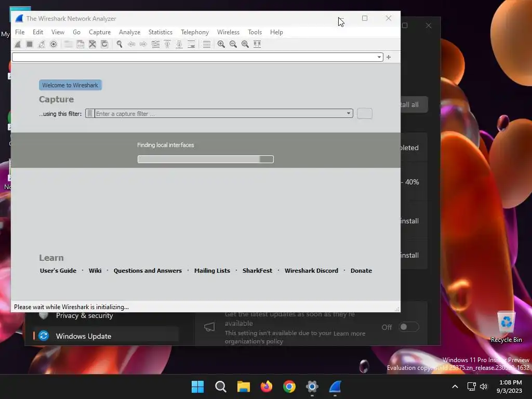
Task: Open File Explorer from taskbar
Action: (243, 387)
